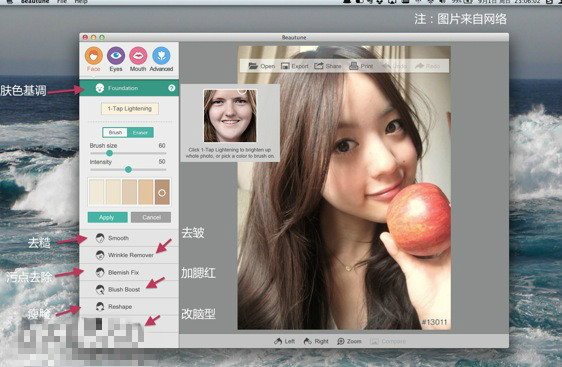
Task: Expand the Blemish Fix section
Action: pyautogui.click(x=129, y=272)
